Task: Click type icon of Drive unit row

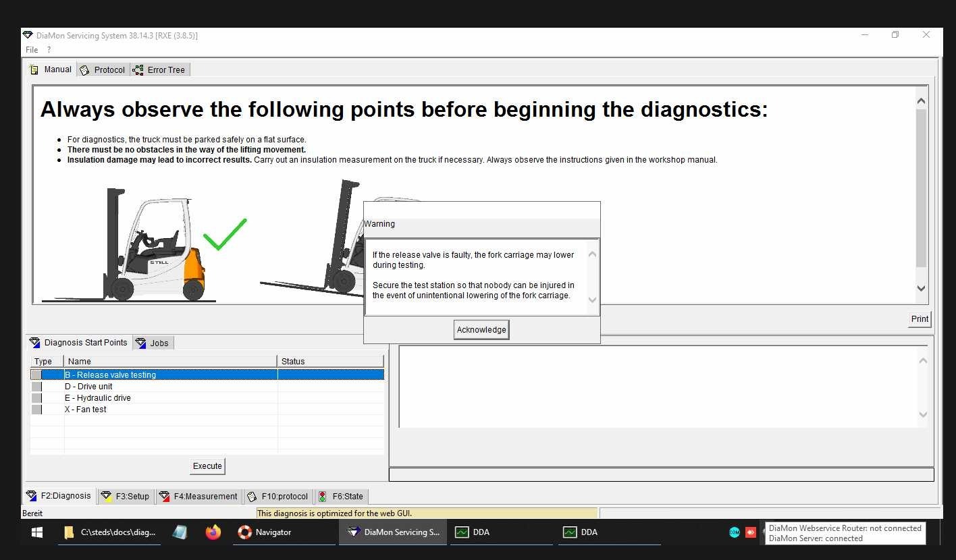Action: (x=36, y=387)
